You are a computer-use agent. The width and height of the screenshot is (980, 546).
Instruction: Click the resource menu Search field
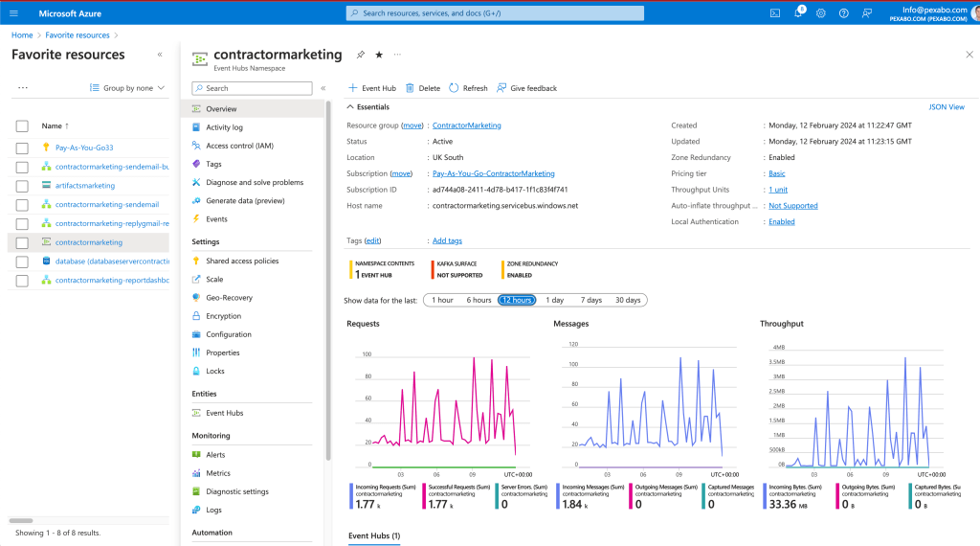coord(252,88)
